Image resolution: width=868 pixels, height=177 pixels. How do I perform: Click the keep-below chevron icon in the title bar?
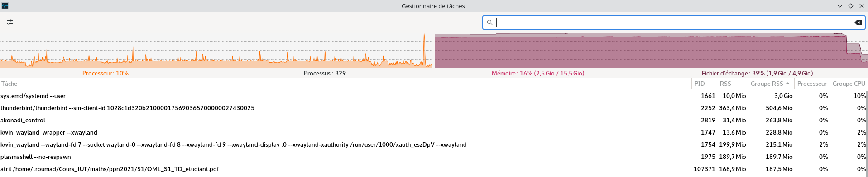839,6
